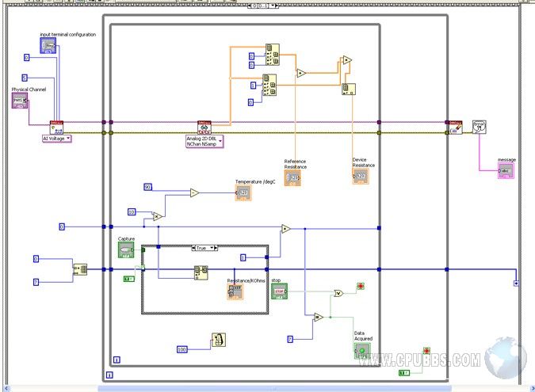Viewport: 535px width, 392px height.
Task: Open the True case selector dropdown arrow
Action: [212, 248]
